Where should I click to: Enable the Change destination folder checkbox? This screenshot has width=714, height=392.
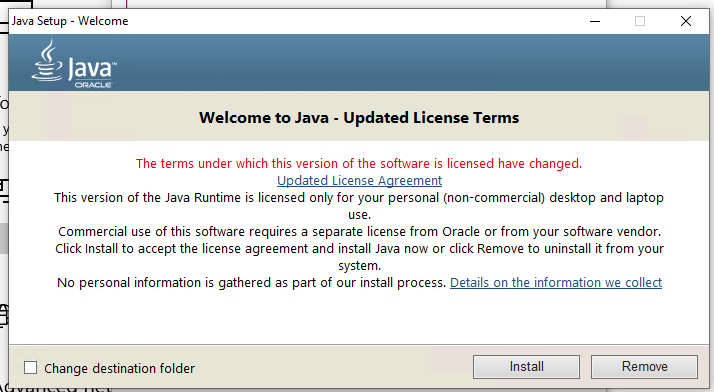[x=31, y=367]
